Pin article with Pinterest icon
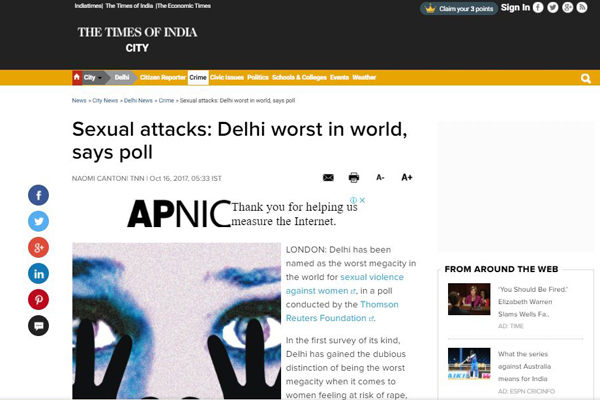Screen dimensions: 600x400 coord(38,299)
